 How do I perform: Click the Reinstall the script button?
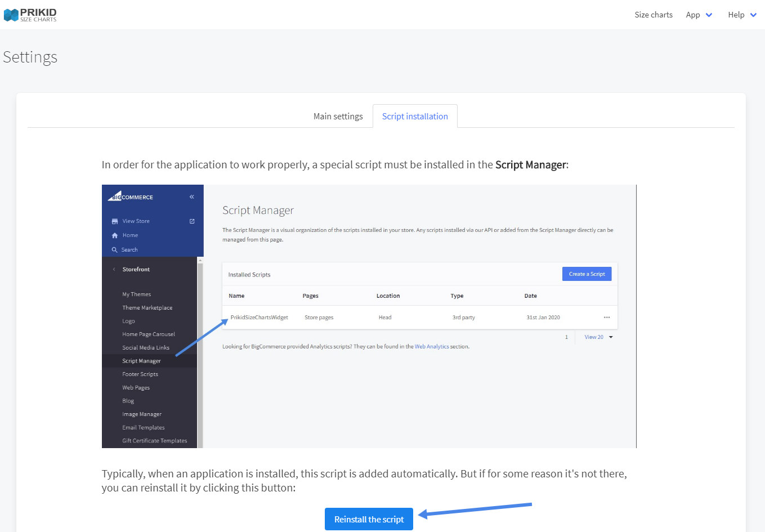coord(369,519)
